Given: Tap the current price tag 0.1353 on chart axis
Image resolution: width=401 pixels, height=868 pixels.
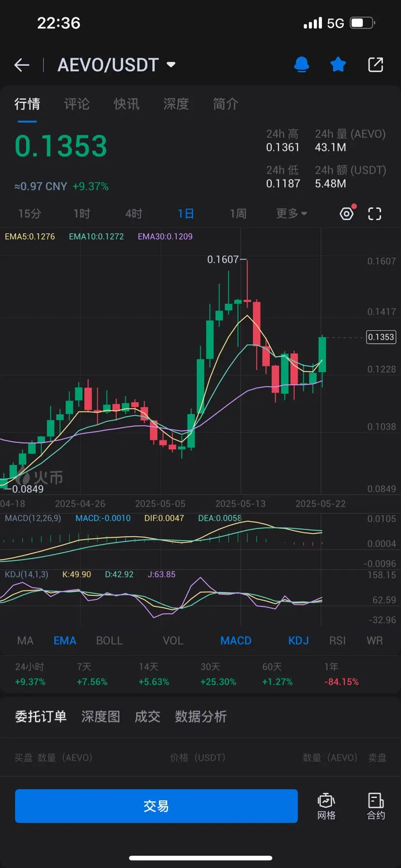Looking at the screenshot, I should coord(381,337).
